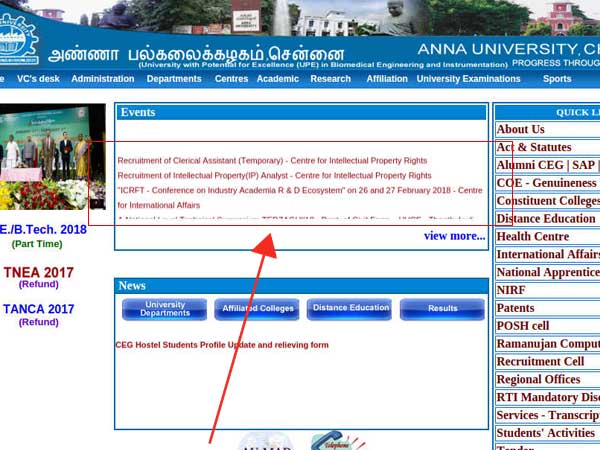Open Constituent Colleges quick link
The image size is (600, 450).
547,201
